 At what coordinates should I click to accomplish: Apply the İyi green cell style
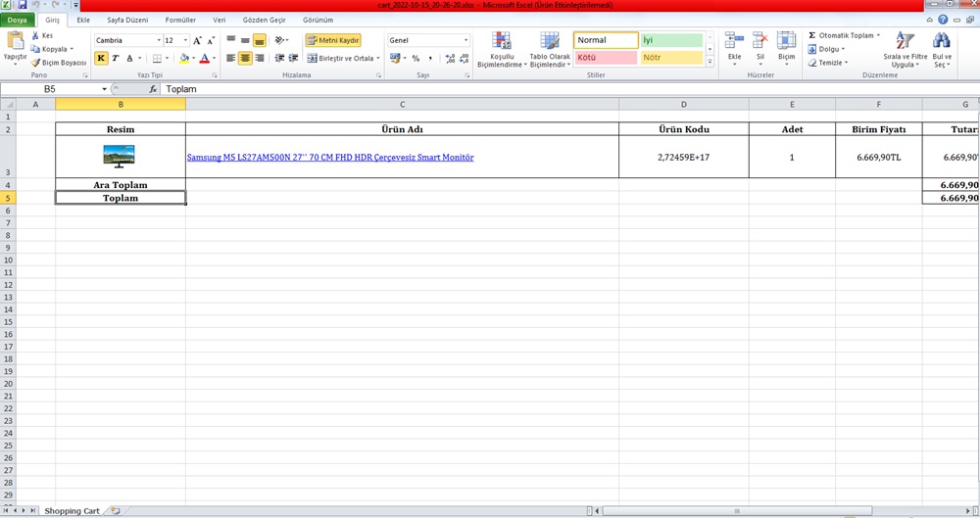point(671,40)
